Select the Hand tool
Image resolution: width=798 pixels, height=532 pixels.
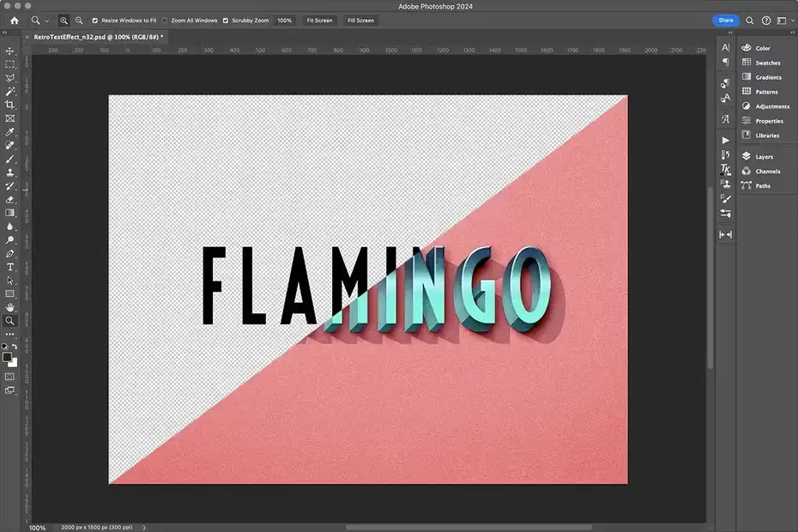point(9,307)
